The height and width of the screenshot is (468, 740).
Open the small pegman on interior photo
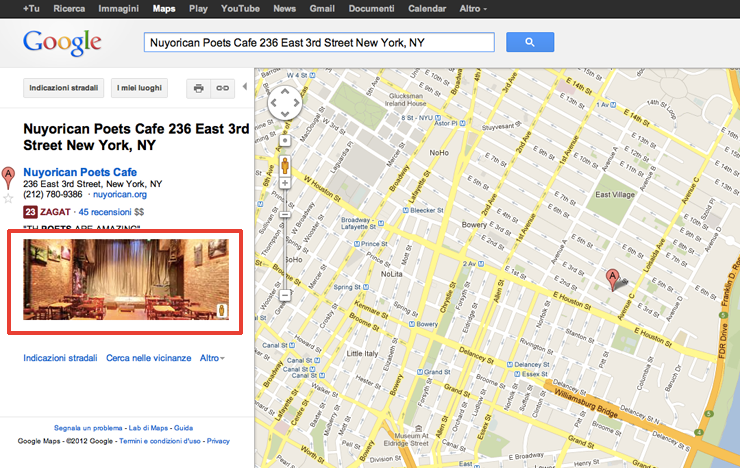(x=222, y=311)
